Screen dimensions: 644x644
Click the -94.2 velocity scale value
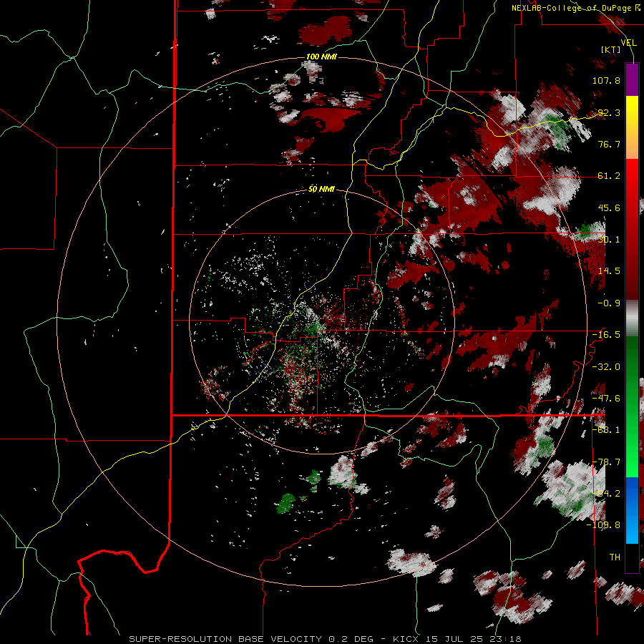pyautogui.click(x=606, y=493)
